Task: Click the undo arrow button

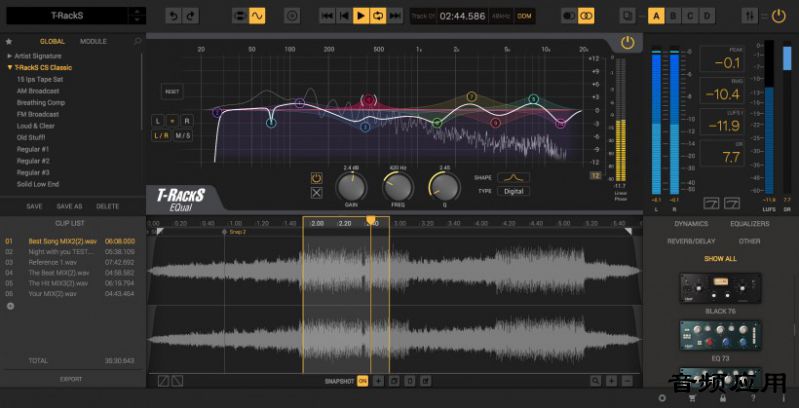Action: [x=174, y=16]
